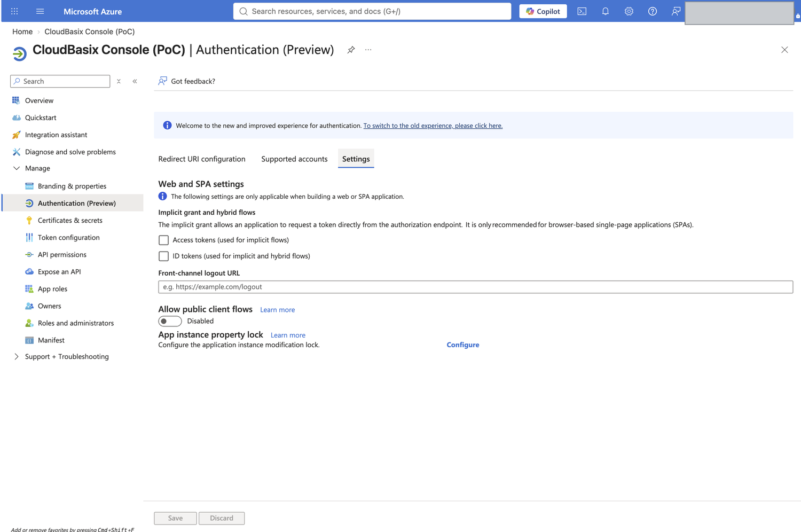The width and height of the screenshot is (801, 532).
Task: Open CloudBasix Console (PoC) breadcrumb
Action: (90, 32)
